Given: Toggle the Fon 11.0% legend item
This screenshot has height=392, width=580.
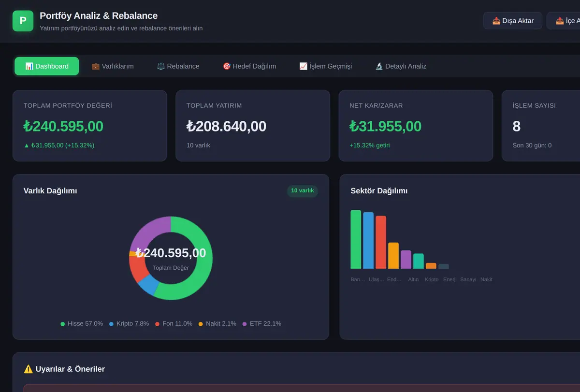Looking at the screenshot, I should point(174,324).
